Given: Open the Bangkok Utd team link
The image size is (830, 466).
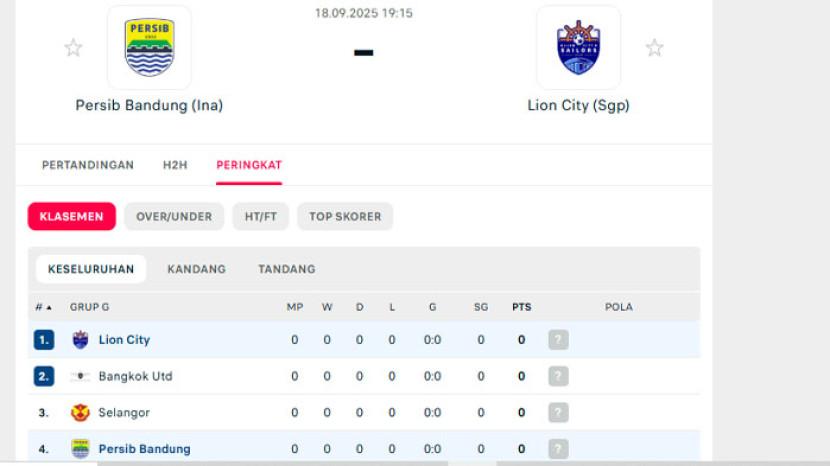Looking at the screenshot, I should pos(135,376).
